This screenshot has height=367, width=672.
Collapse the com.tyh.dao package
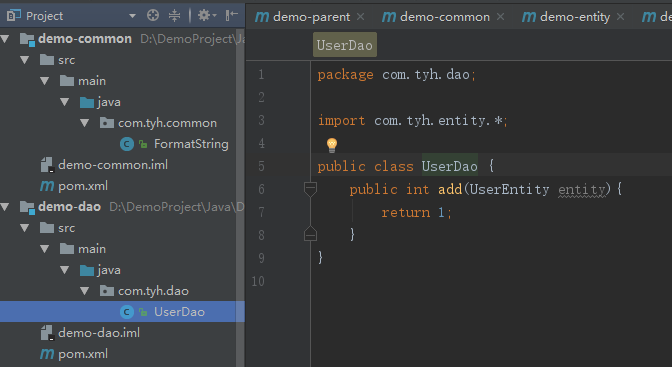[x=84, y=291]
